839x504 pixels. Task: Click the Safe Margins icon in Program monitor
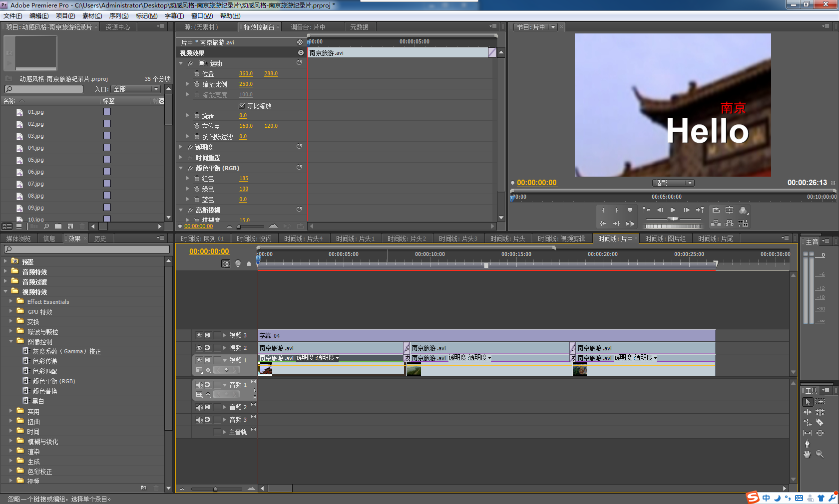coord(730,210)
